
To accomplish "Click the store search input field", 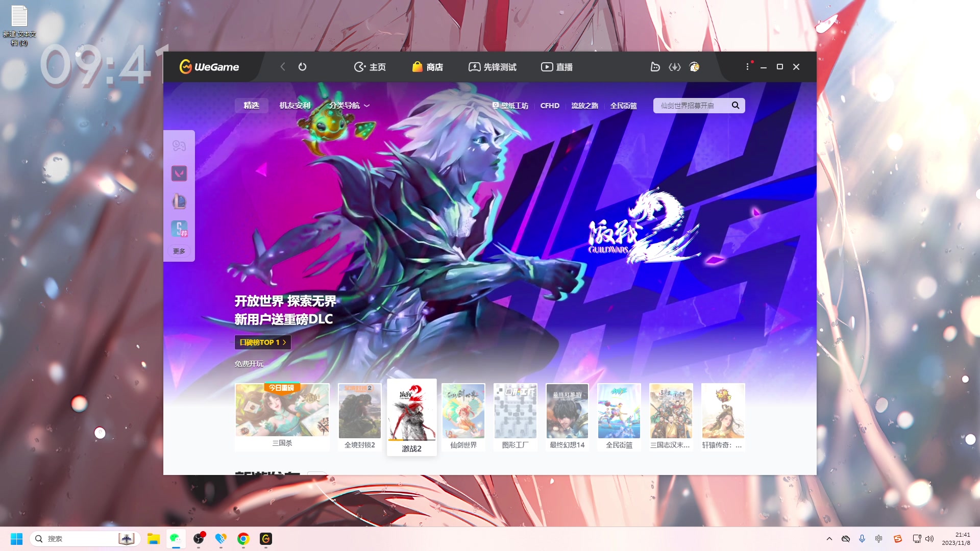I will 692,106.
